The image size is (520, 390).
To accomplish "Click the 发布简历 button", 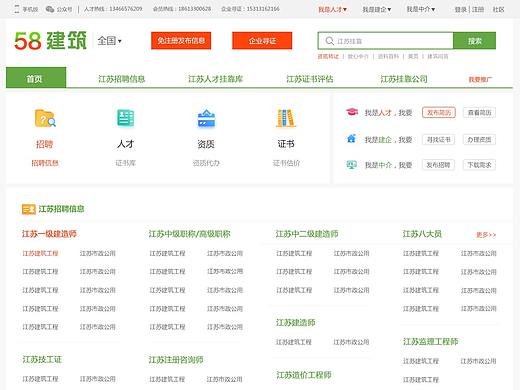I will click(x=439, y=113).
